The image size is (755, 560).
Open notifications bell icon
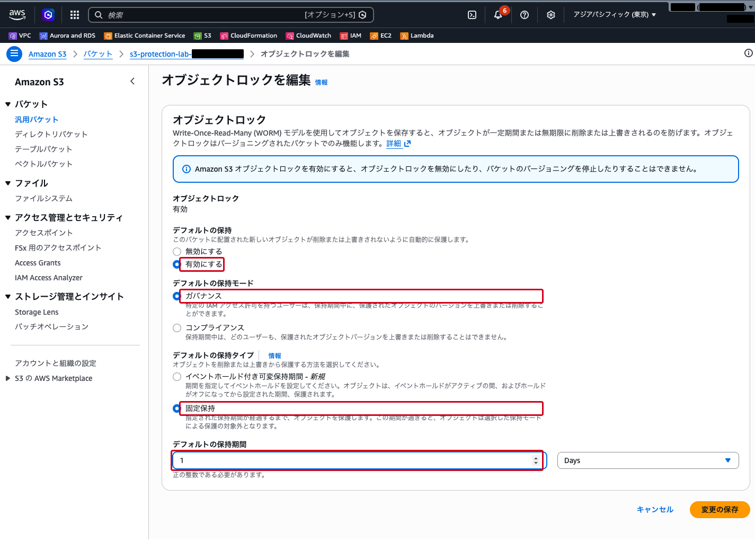pos(498,15)
